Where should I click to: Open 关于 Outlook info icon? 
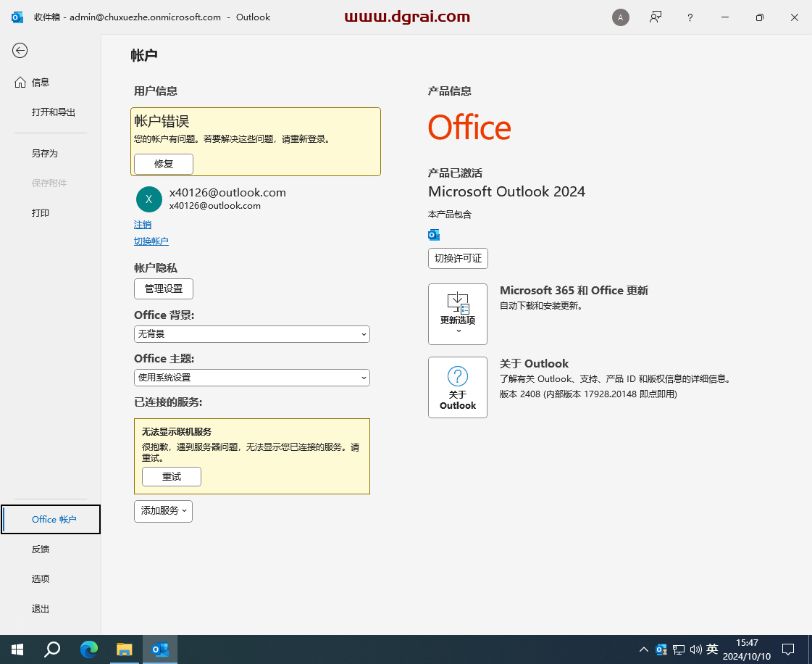pyautogui.click(x=458, y=375)
